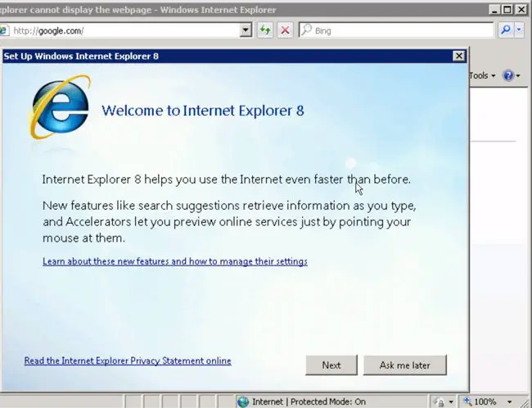Open the zoom level dropdown arrow

509,402
